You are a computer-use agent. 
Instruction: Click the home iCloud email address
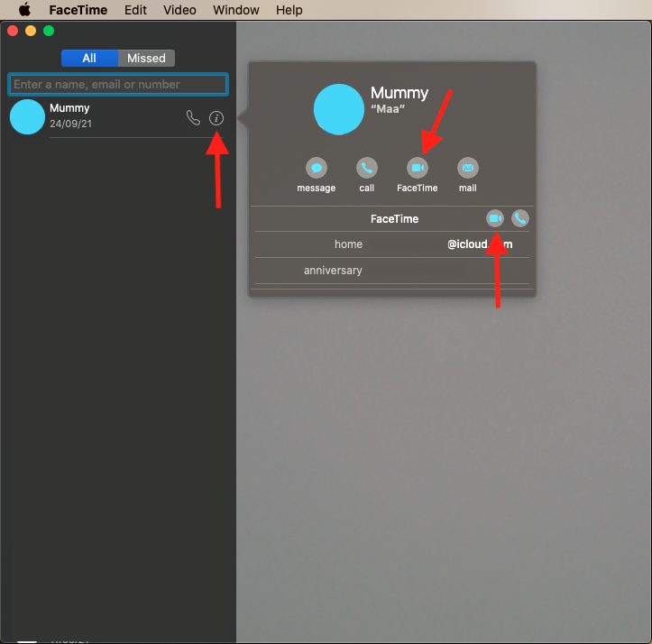(x=480, y=244)
